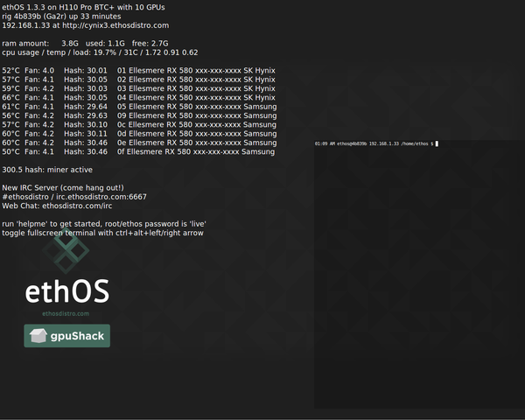The image size is (525, 420).
Task: Click 'New IRC Server (come hang out!)' line
Action: [x=63, y=188]
